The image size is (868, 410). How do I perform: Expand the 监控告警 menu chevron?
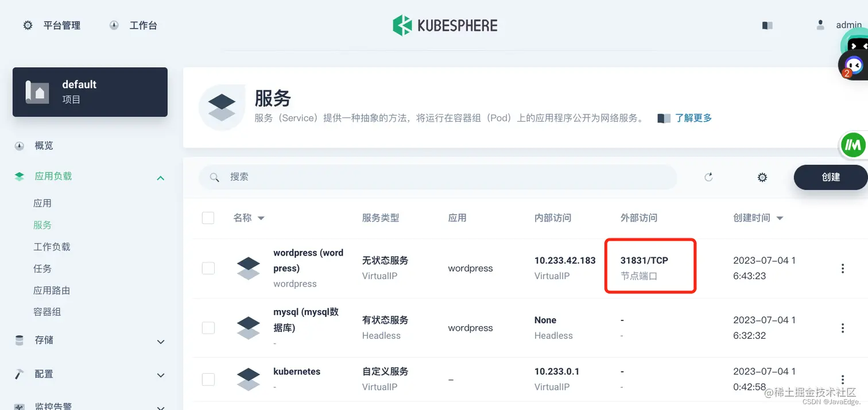tap(161, 407)
